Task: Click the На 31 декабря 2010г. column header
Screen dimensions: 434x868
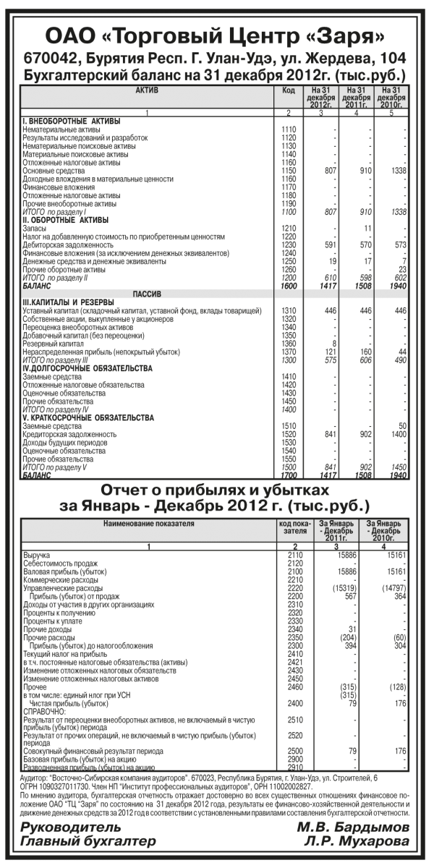Action: (391, 96)
